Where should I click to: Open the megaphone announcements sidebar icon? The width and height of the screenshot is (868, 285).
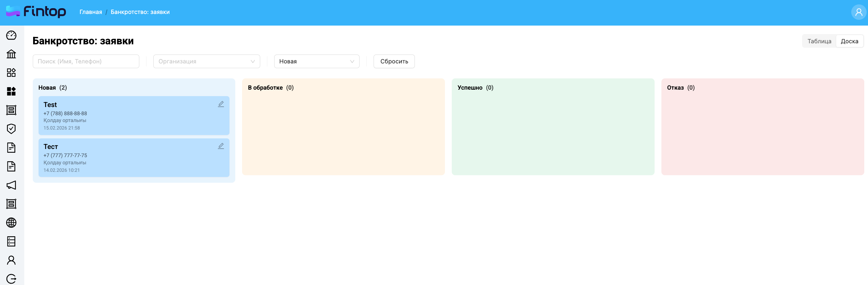tap(11, 185)
